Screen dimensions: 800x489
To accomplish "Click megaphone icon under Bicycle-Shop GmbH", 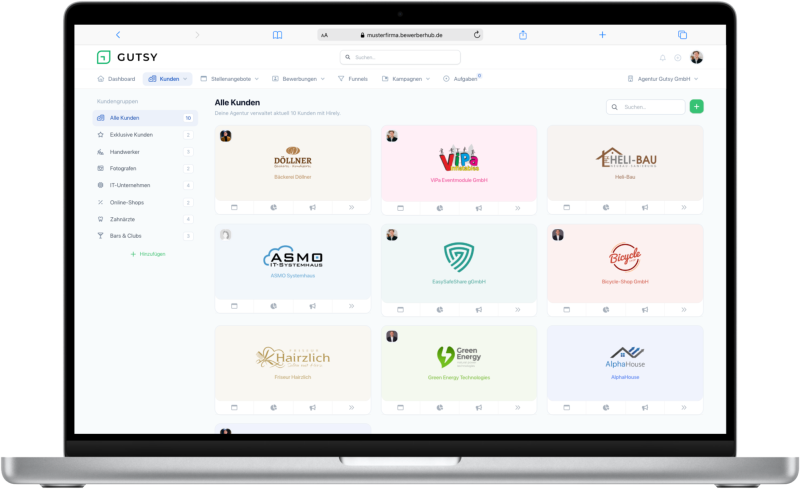I will tap(645, 309).
